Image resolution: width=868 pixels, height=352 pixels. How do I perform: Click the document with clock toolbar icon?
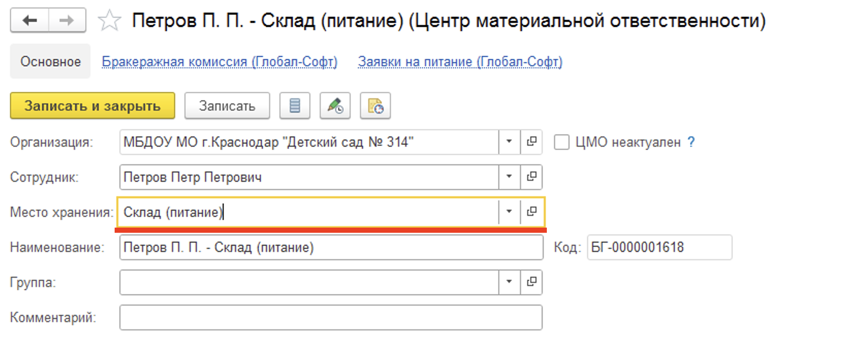(375, 106)
